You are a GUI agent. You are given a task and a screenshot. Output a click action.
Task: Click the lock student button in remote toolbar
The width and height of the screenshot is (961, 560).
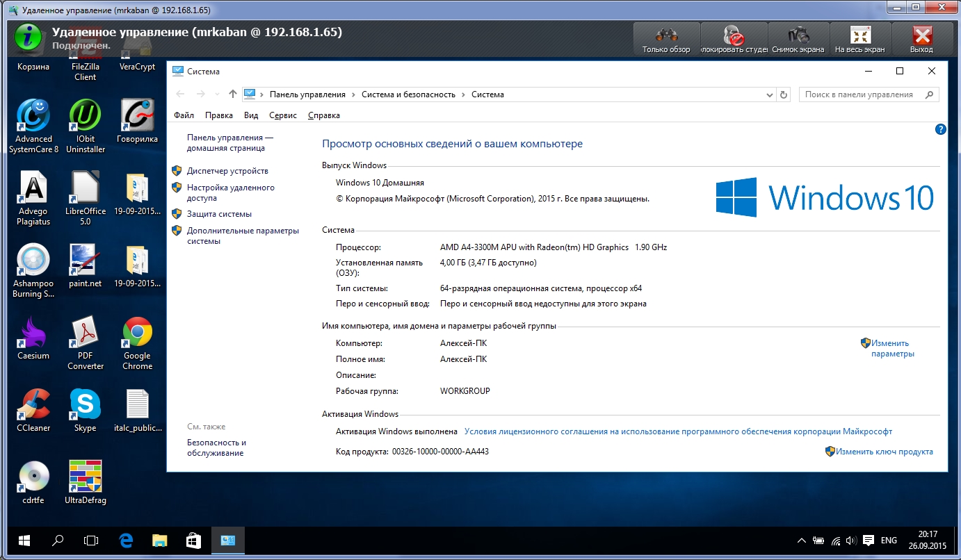coord(734,39)
